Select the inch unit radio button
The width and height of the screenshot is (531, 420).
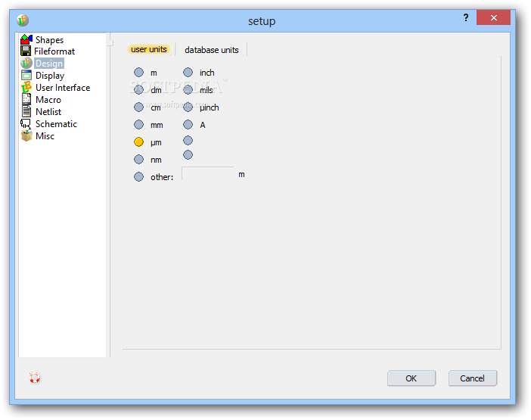click(188, 72)
